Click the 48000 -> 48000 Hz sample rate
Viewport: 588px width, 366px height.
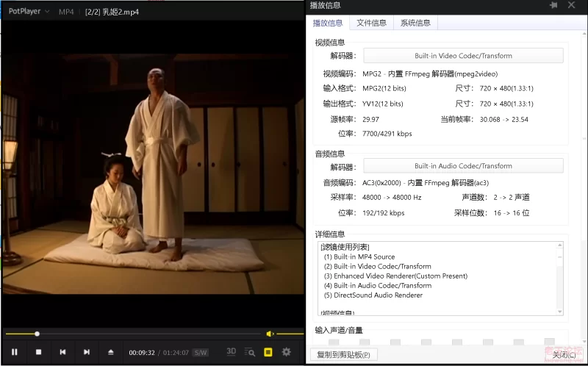[392, 197]
